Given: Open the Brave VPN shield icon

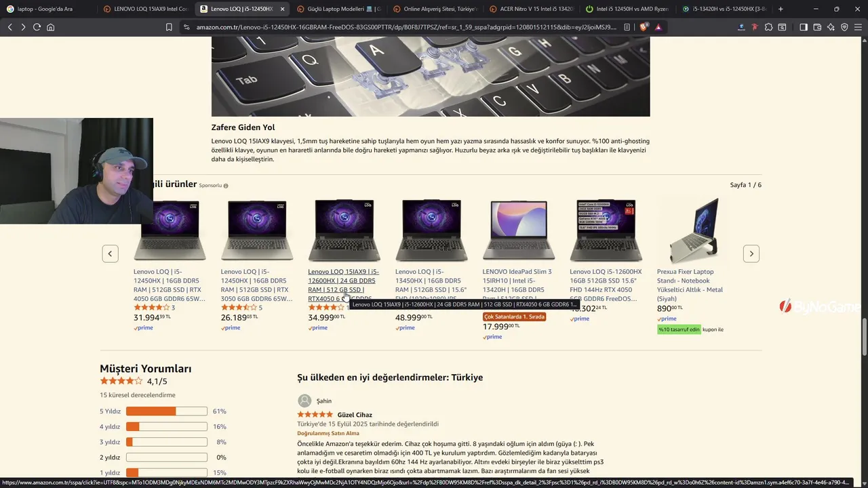Looking at the screenshot, I should (x=844, y=27).
